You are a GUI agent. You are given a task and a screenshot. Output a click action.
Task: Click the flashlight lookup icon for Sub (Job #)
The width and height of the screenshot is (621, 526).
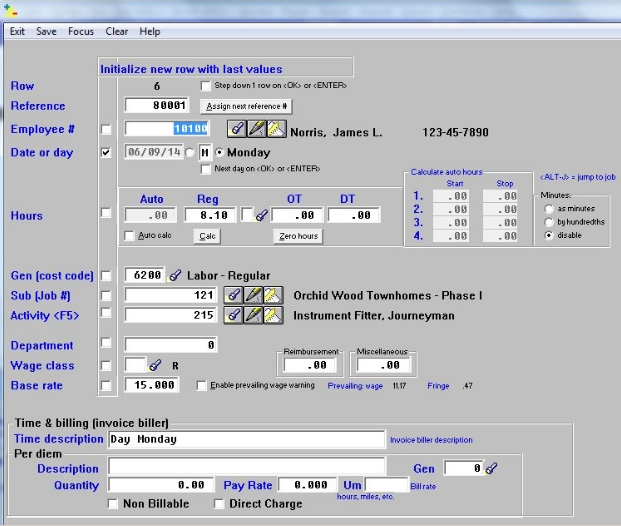pos(232,296)
